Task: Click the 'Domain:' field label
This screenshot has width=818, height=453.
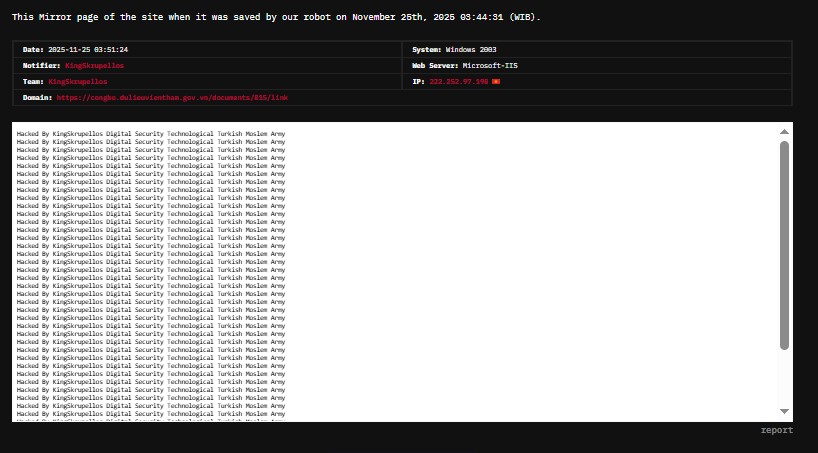Action: pyautogui.click(x=37, y=98)
